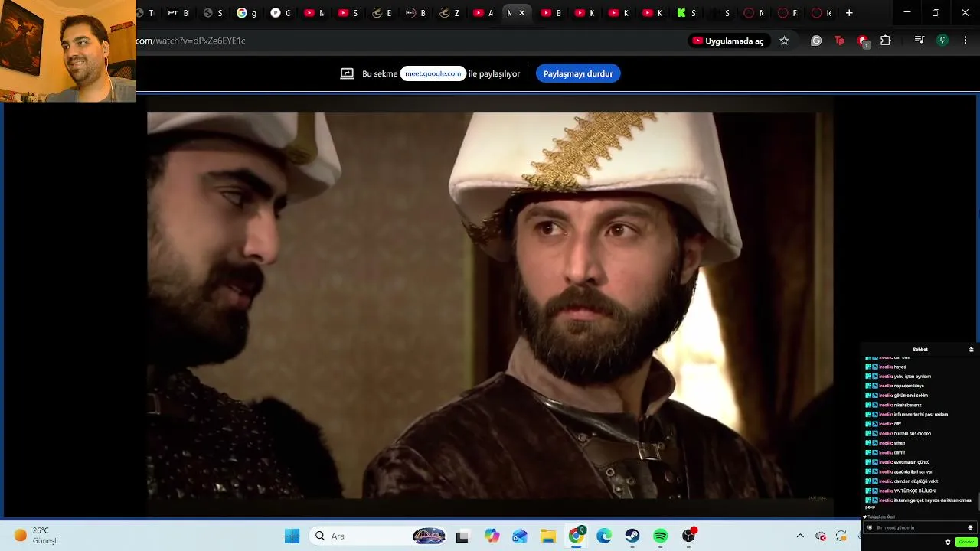Open the Windows Start menu

point(292,536)
